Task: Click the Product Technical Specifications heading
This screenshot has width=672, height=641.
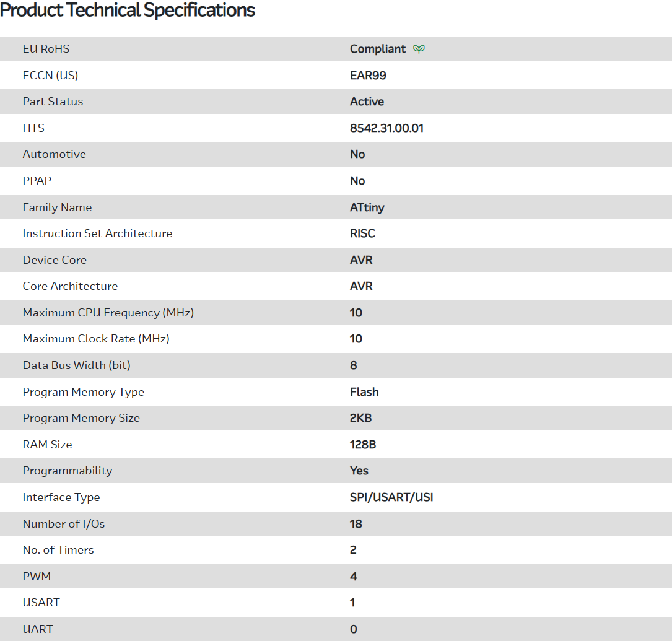Action: pos(128,11)
